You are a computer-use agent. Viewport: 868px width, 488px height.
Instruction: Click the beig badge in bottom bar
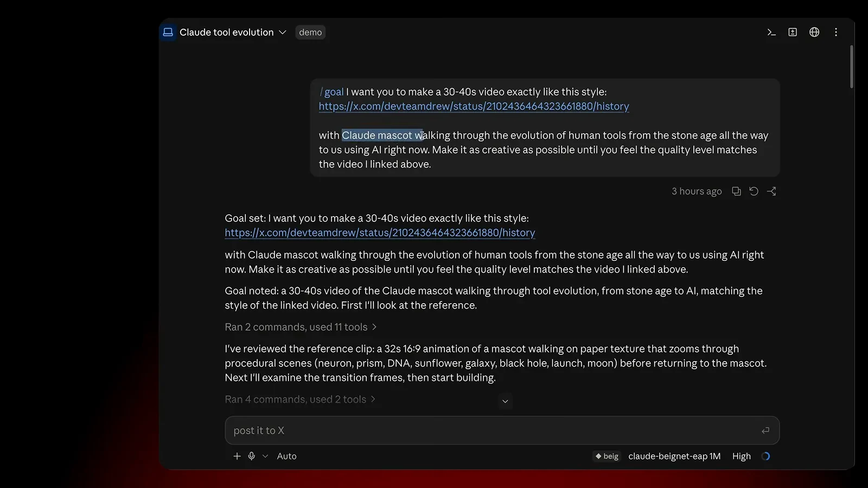(x=607, y=457)
